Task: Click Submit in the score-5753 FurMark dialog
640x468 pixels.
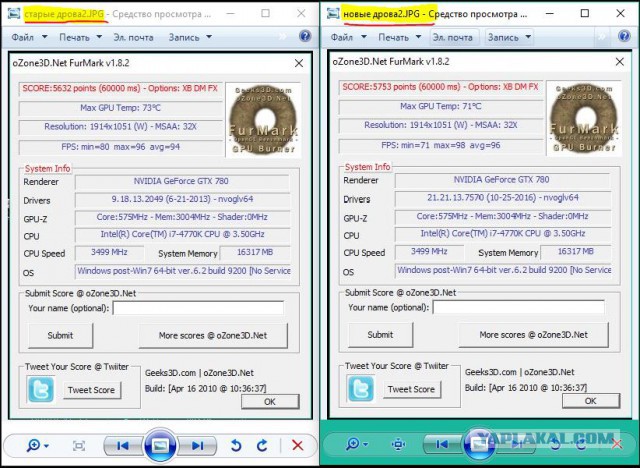Action: [x=380, y=335]
